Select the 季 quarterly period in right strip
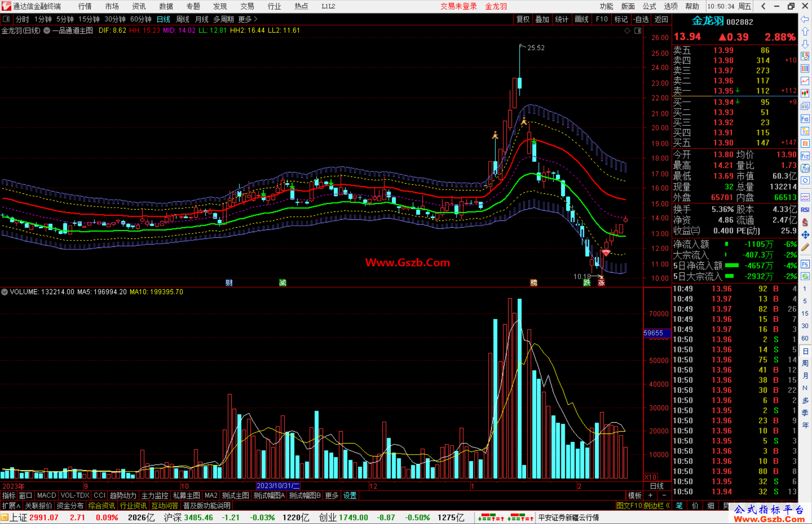This screenshot has height=524, width=812. [805, 413]
